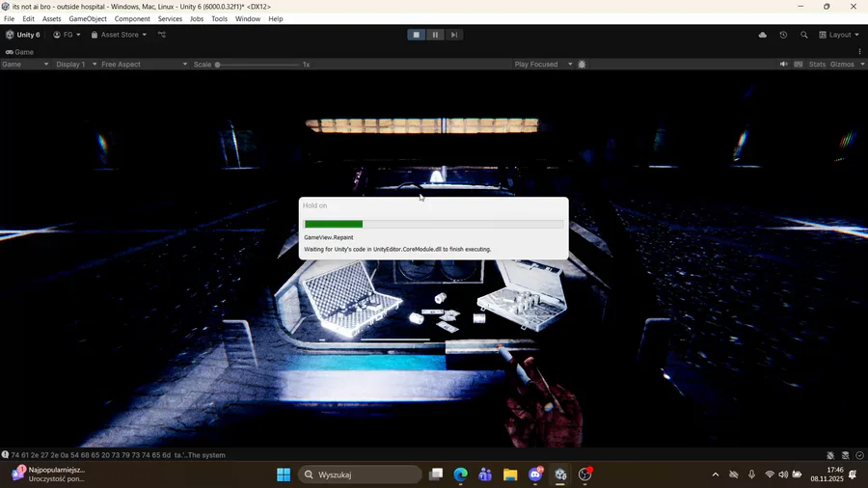The width and height of the screenshot is (868, 488).
Task: Open the Play Focused dropdown
Action: [x=543, y=65]
